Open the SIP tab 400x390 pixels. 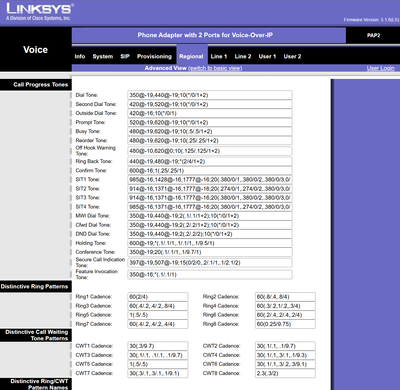coord(125,56)
